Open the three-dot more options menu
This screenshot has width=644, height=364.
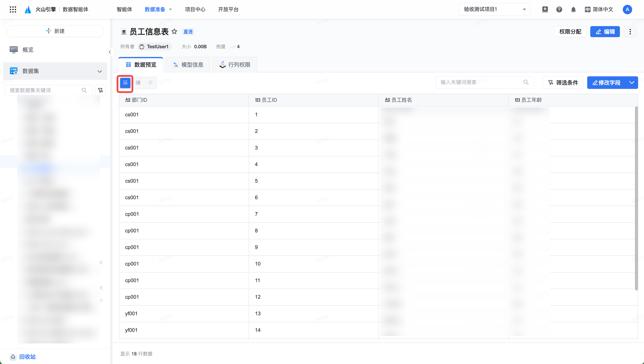630,32
